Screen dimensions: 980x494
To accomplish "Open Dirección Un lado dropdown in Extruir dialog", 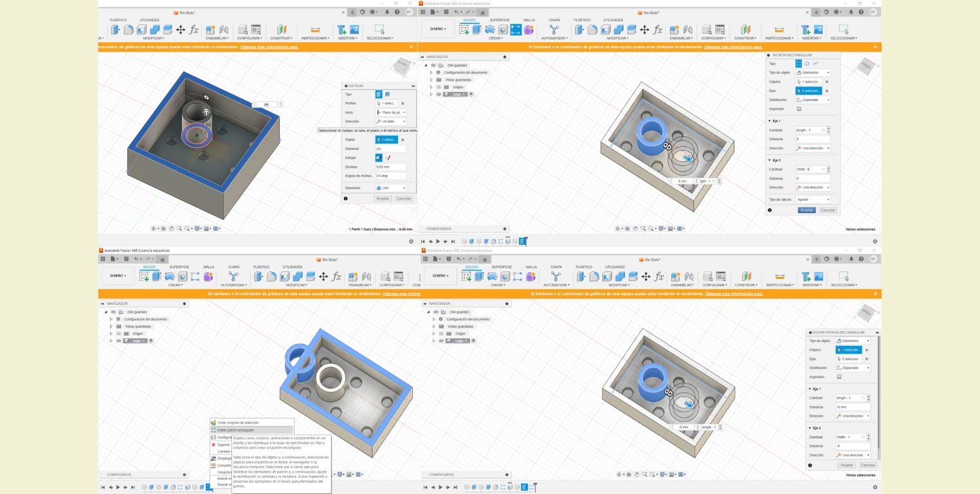I will (x=391, y=121).
